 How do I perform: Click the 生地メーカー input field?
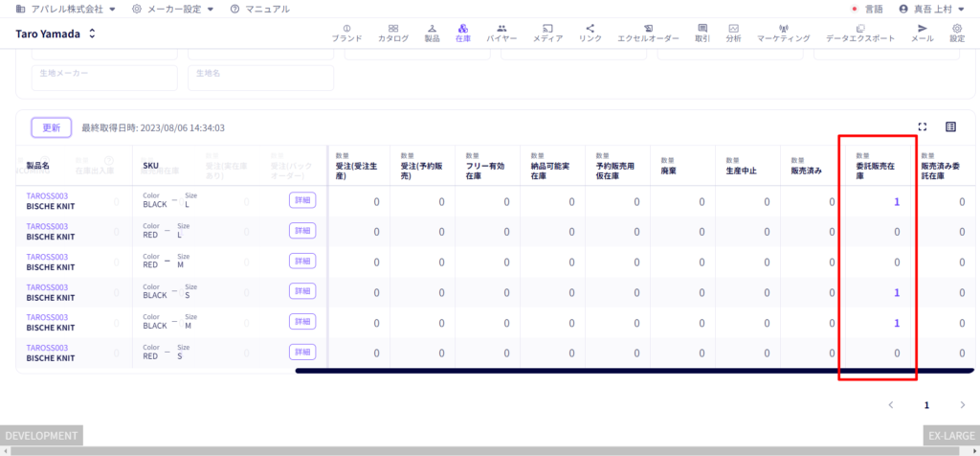point(104,79)
